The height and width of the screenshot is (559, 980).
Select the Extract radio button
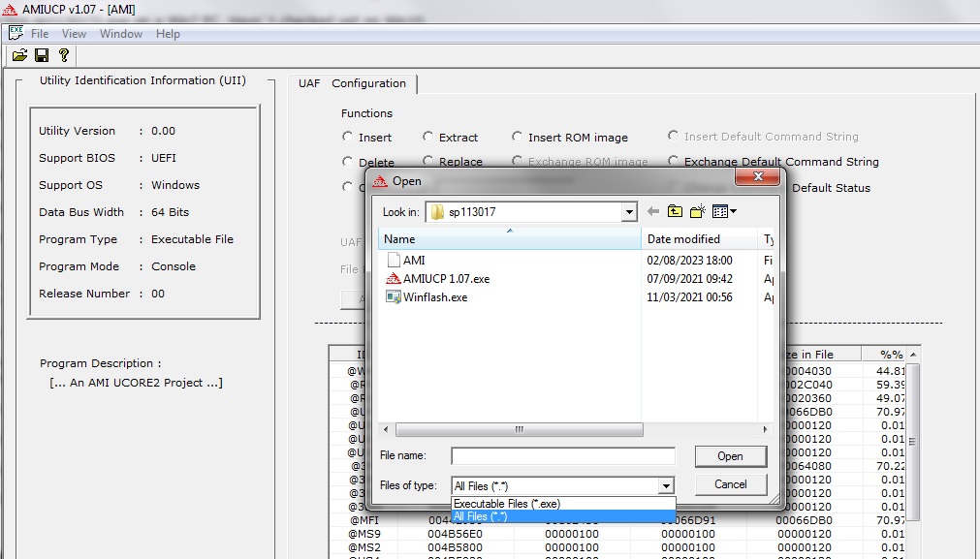click(x=428, y=138)
